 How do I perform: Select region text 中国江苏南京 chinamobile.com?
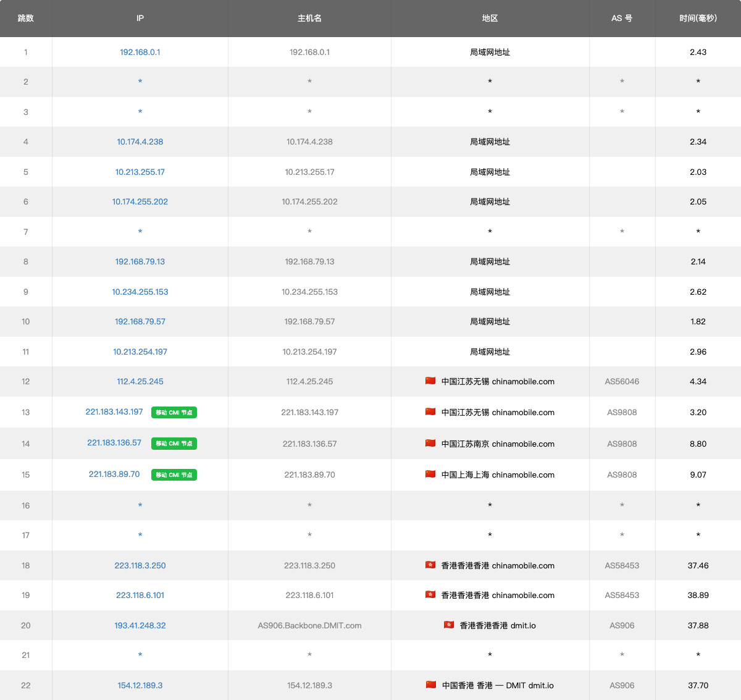498,444
